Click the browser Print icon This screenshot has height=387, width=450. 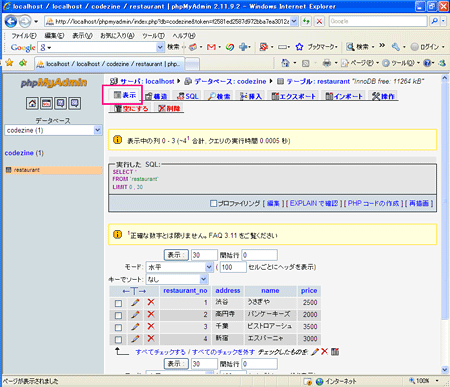(327, 63)
